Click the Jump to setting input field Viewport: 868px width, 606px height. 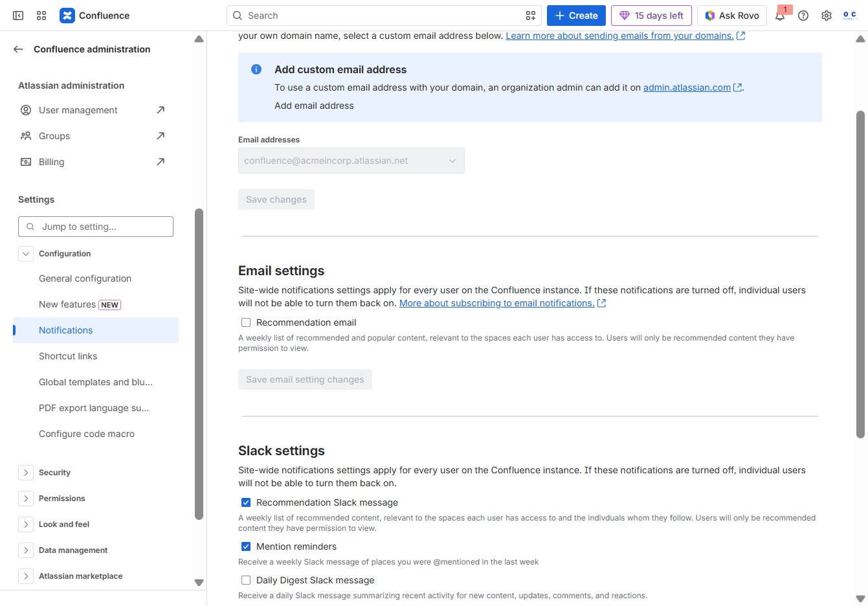click(96, 227)
